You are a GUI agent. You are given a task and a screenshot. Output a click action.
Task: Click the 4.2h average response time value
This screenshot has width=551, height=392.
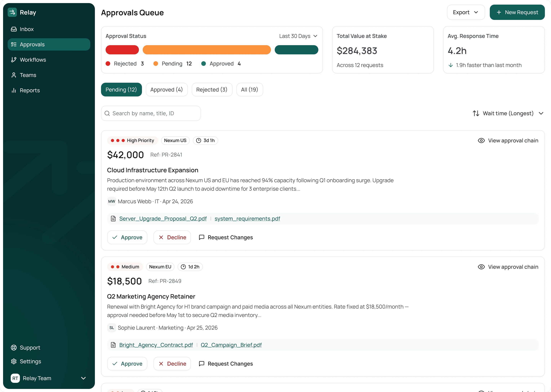point(457,51)
